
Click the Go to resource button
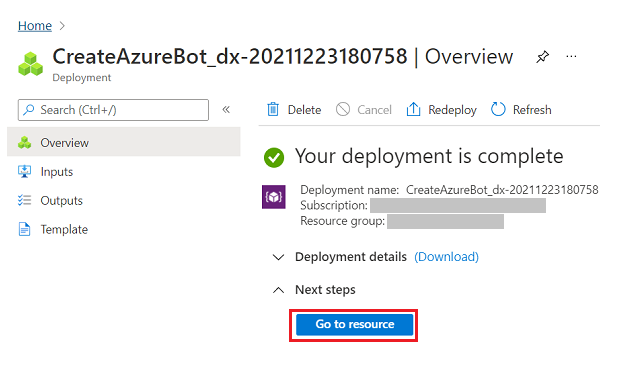pos(355,324)
